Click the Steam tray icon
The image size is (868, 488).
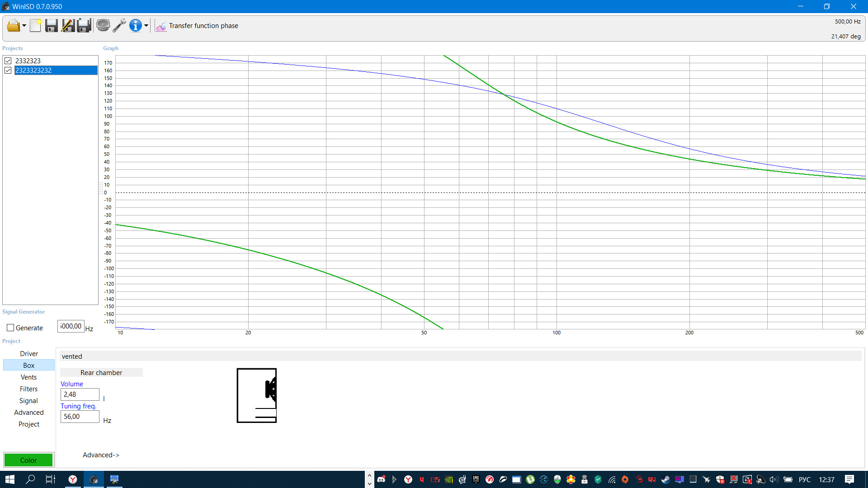coord(665,479)
